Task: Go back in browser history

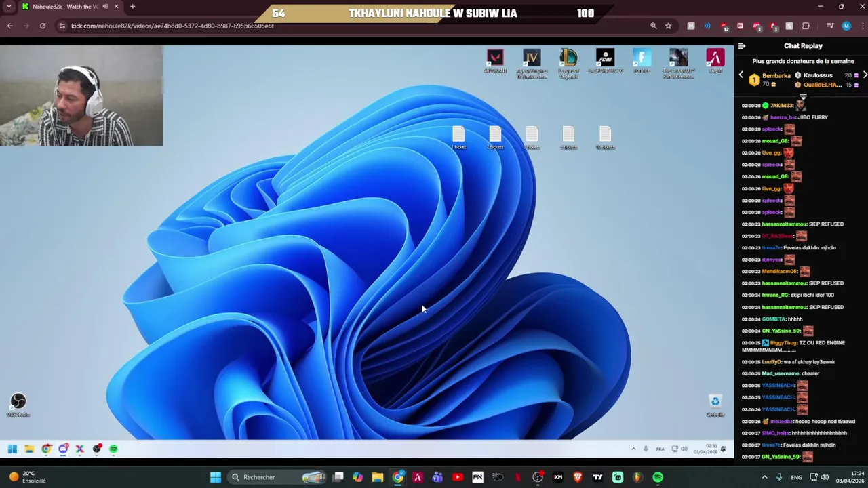Action: click(9, 26)
